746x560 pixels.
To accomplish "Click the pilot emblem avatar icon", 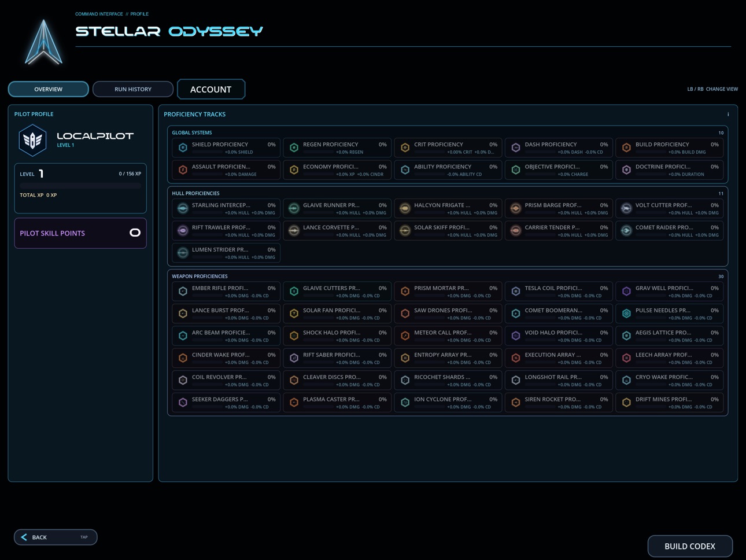I will coord(32,140).
